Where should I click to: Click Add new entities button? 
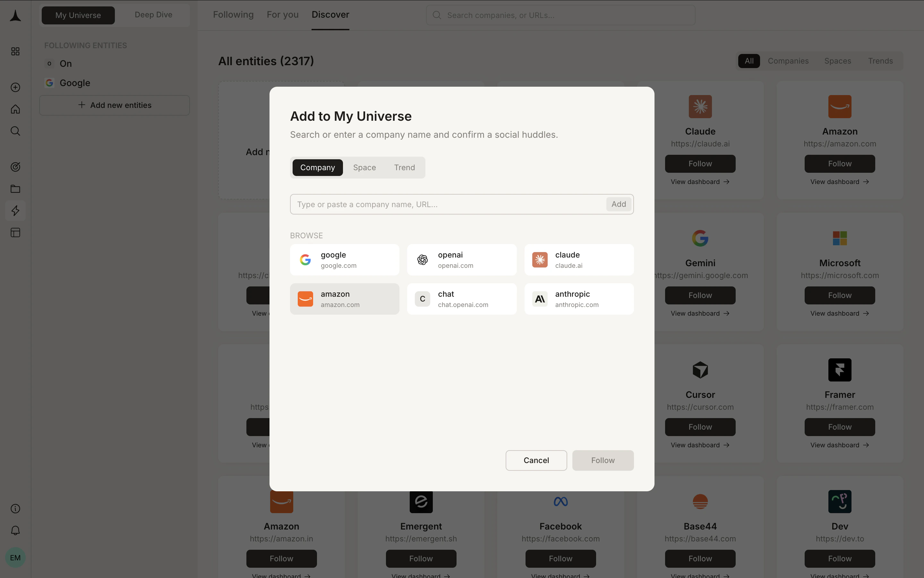tap(115, 105)
